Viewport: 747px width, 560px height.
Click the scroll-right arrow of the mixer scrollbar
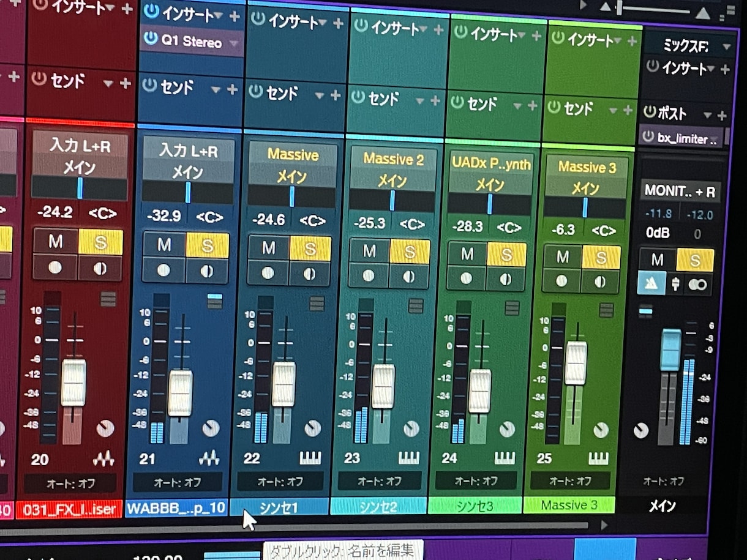coord(604,525)
